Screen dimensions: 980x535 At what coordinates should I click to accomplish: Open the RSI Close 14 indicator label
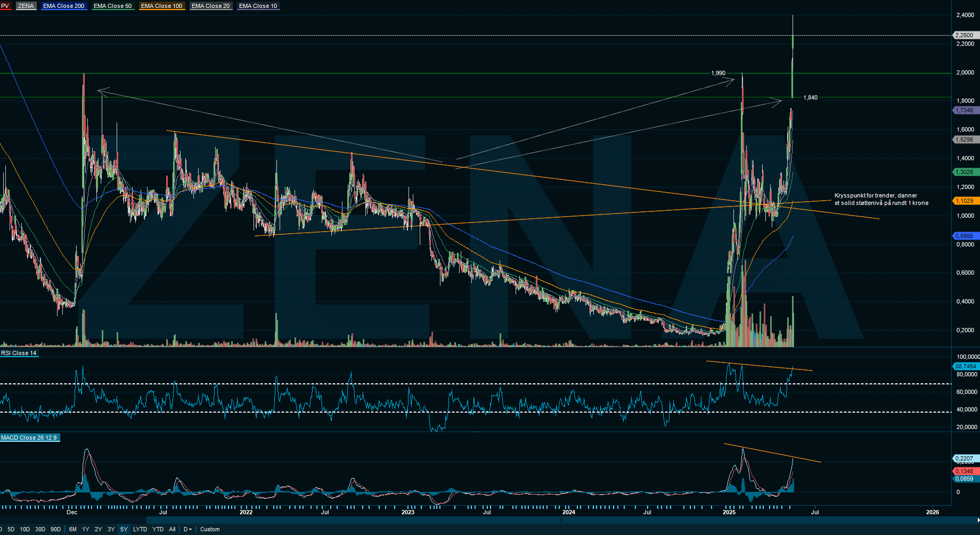[x=19, y=353]
